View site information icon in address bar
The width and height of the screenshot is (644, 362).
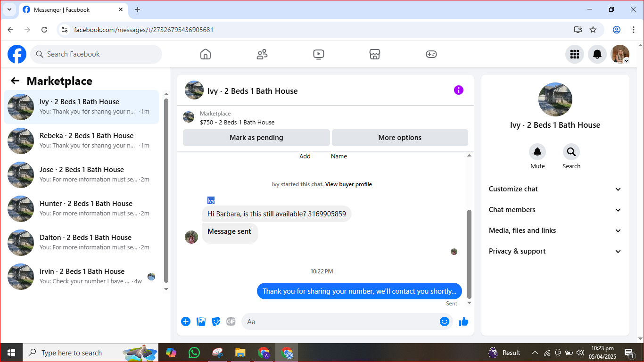point(65,30)
